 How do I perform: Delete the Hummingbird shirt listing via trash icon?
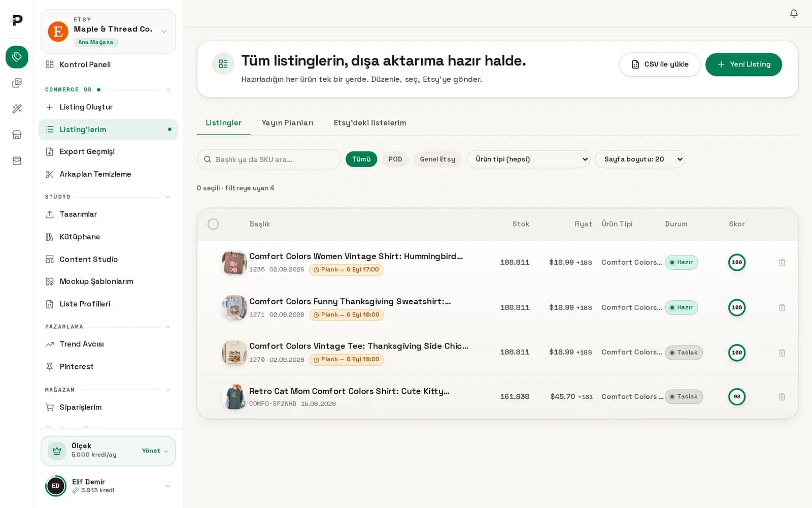click(x=782, y=263)
